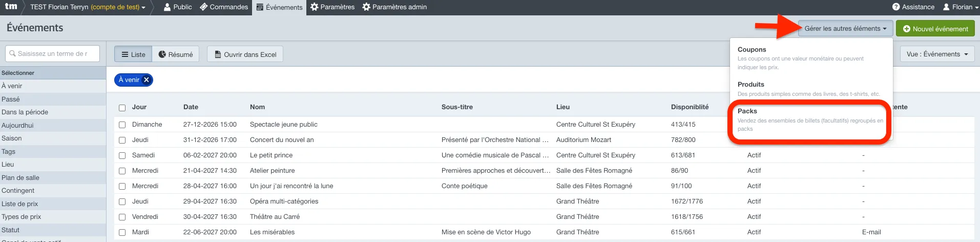Image resolution: width=980 pixels, height=242 pixels.
Task: Select the Tags sidebar filter
Action: (x=53, y=151)
